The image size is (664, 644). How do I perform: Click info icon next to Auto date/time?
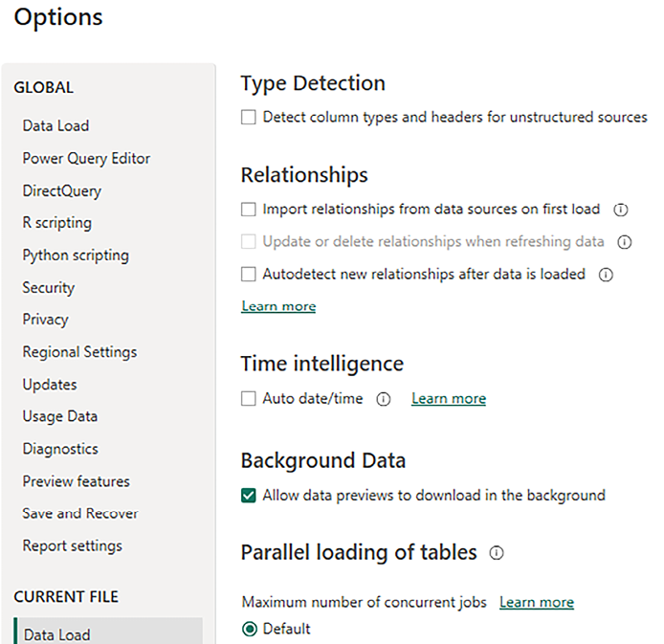[384, 399]
